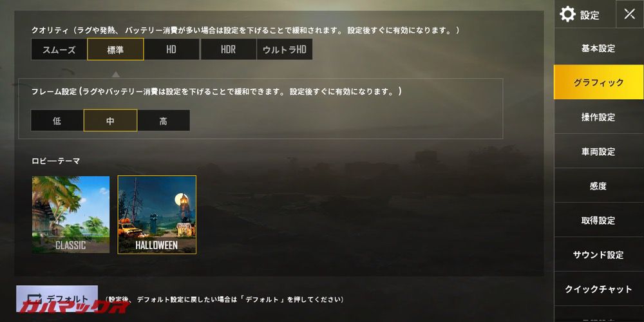Go to 車両設定 tab
Image resolution: width=644 pixels, height=322 pixels.
pyautogui.click(x=598, y=151)
